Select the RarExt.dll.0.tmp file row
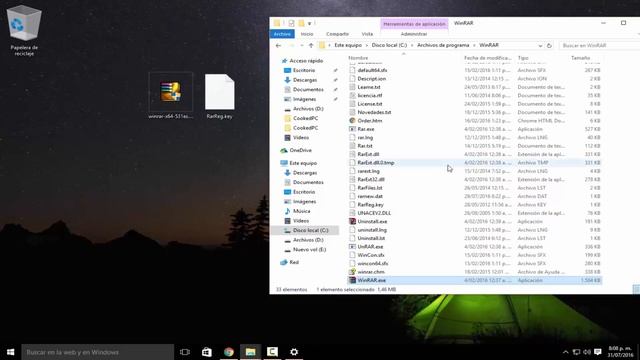 pos(475,162)
